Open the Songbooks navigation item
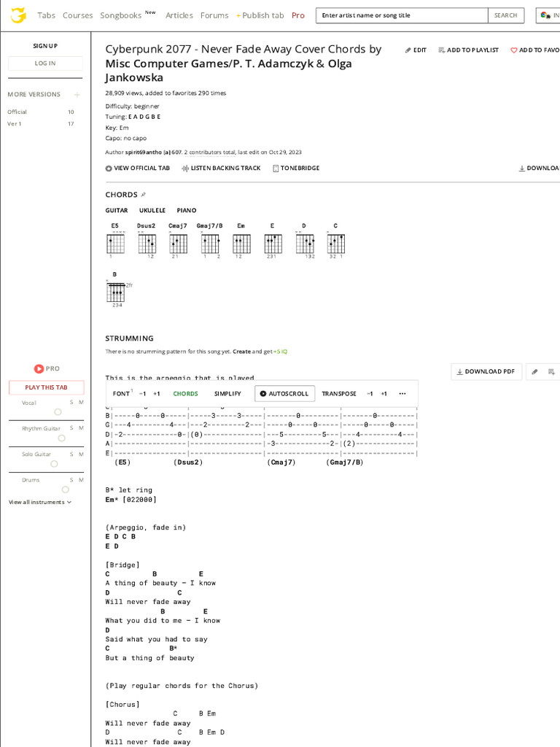The height and width of the screenshot is (747, 560). click(x=120, y=15)
